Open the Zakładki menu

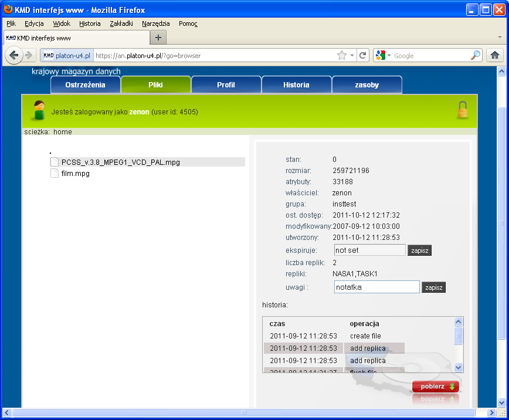coord(121,23)
